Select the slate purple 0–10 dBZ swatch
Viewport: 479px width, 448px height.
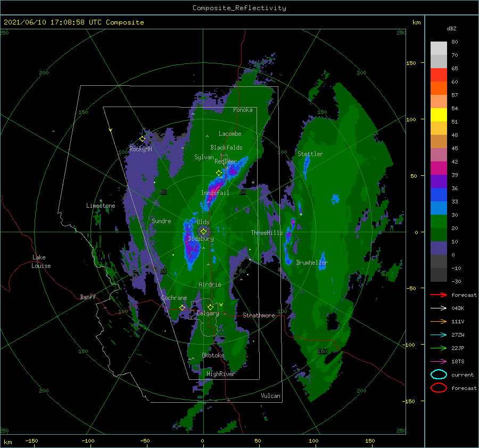[439, 248]
